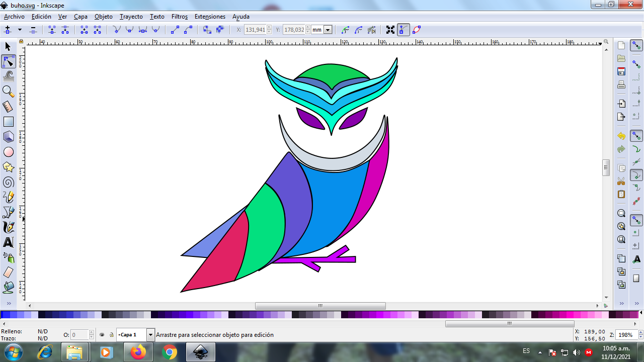Select the Bezier pen tool
The height and width of the screenshot is (362, 644).
pyautogui.click(x=8, y=212)
